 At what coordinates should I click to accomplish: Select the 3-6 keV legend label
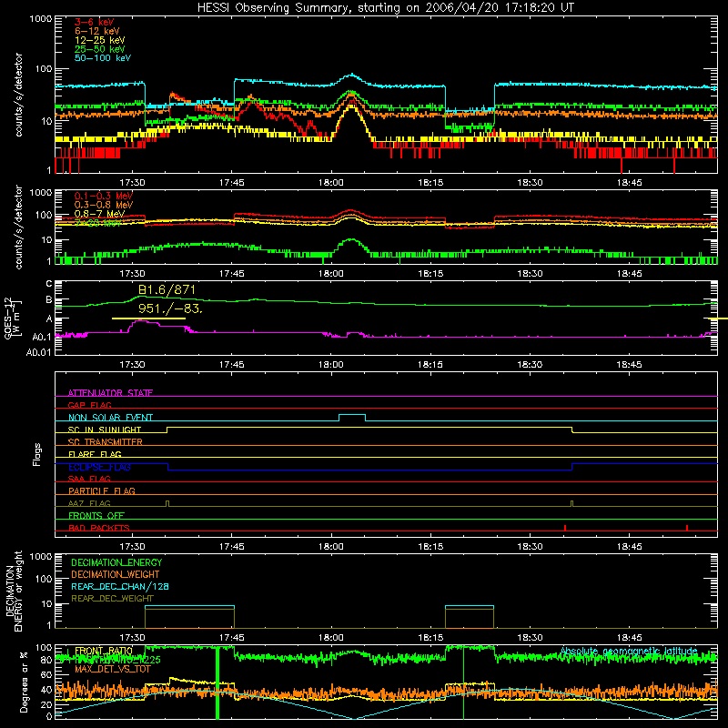point(94,22)
